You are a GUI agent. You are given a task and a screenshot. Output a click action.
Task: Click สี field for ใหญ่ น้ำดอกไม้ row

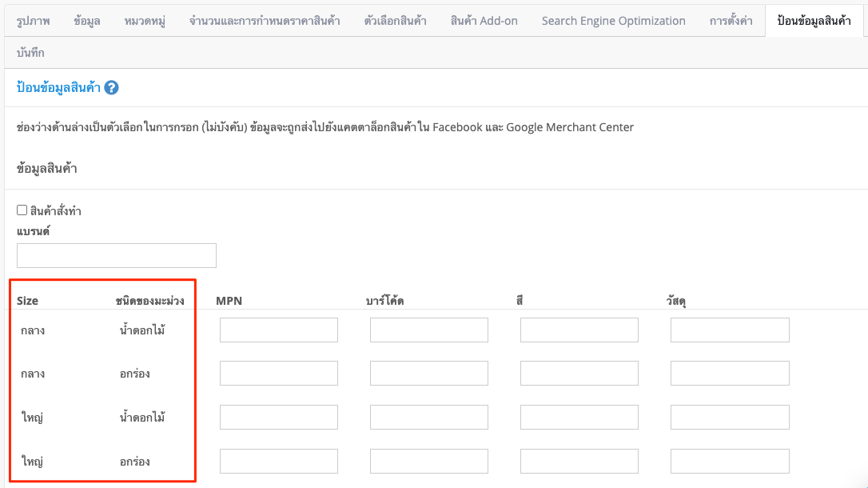[x=579, y=417]
